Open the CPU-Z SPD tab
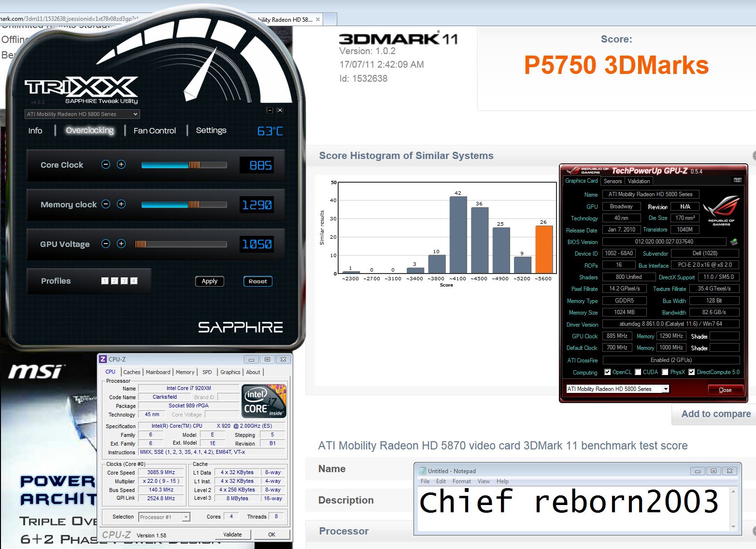 pos(207,372)
